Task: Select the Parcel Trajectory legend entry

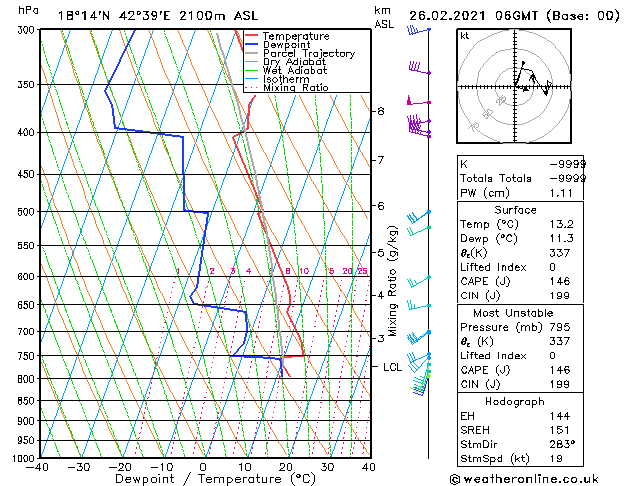Action: (x=309, y=53)
